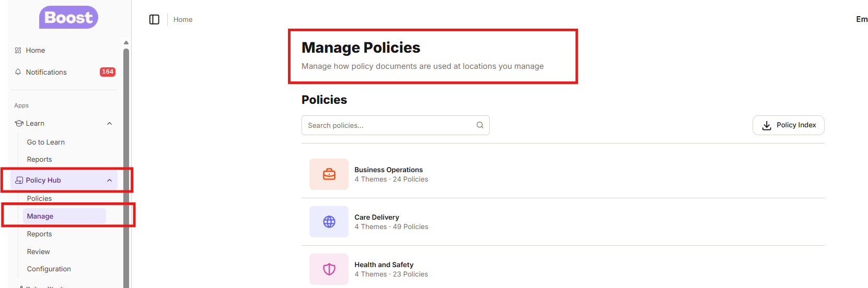The height and width of the screenshot is (288, 868).
Task: Click the 164 notifications badge
Action: click(108, 72)
